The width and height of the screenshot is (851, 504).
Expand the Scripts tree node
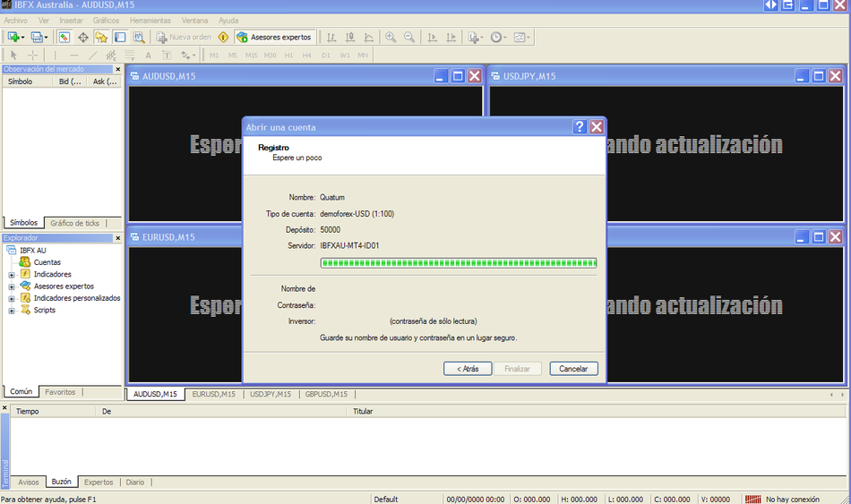12,311
